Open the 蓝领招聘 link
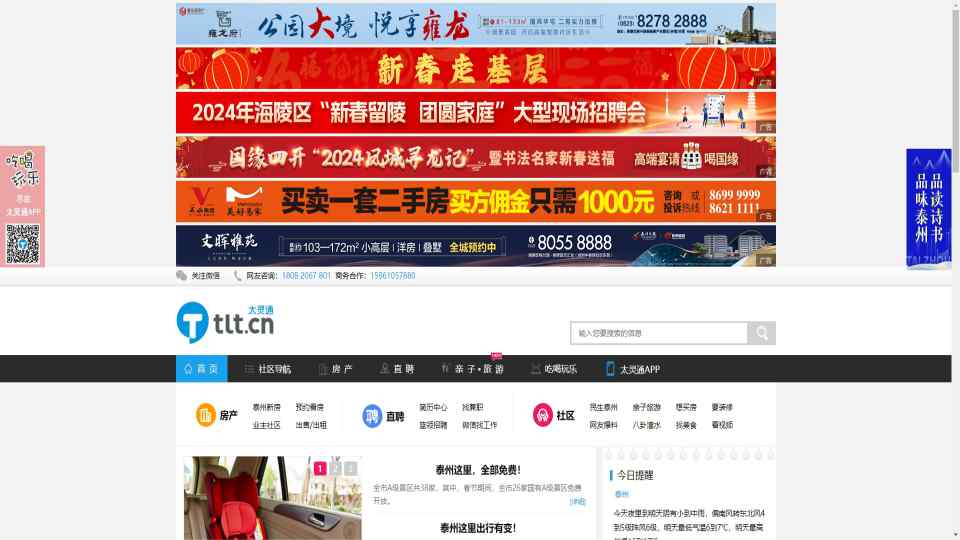The image size is (960, 540). coord(433,425)
